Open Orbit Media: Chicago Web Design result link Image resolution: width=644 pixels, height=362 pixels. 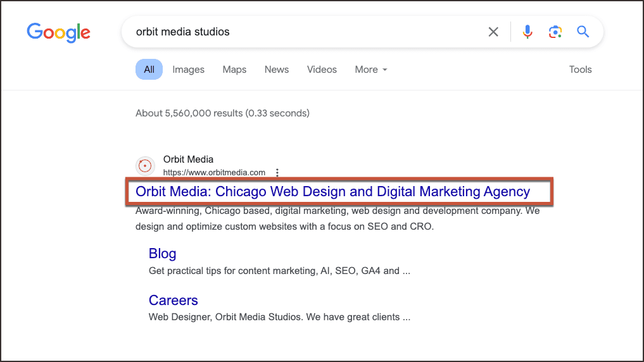332,191
